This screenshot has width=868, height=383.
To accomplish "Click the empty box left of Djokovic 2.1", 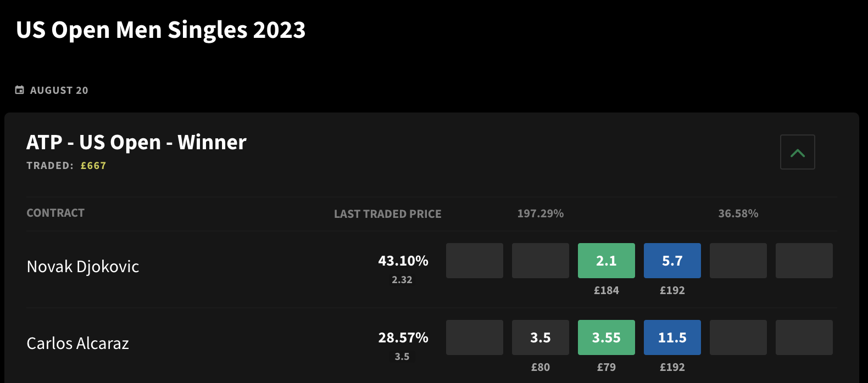I will [541, 261].
